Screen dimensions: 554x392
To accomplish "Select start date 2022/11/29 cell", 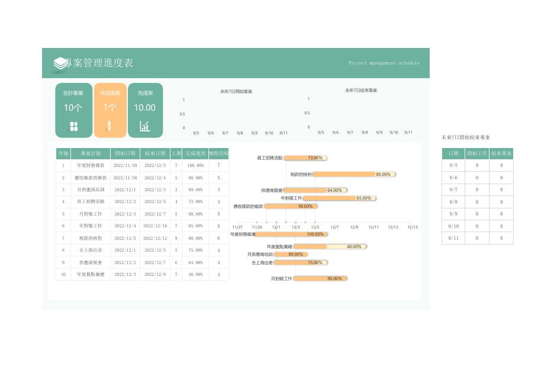I will (125, 165).
